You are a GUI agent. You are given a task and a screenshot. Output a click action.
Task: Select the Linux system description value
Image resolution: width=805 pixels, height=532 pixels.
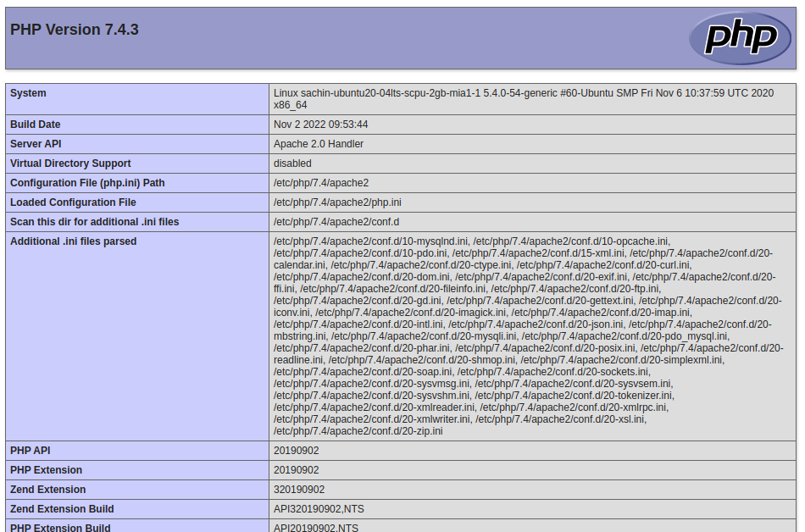(524, 99)
